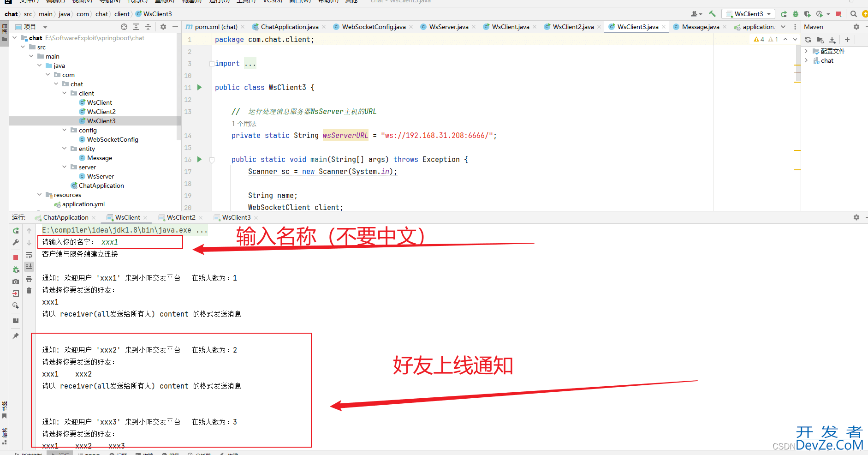The height and width of the screenshot is (455, 868).
Task: Collapse the server package folder
Action: pyautogui.click(x=65, y=167)
